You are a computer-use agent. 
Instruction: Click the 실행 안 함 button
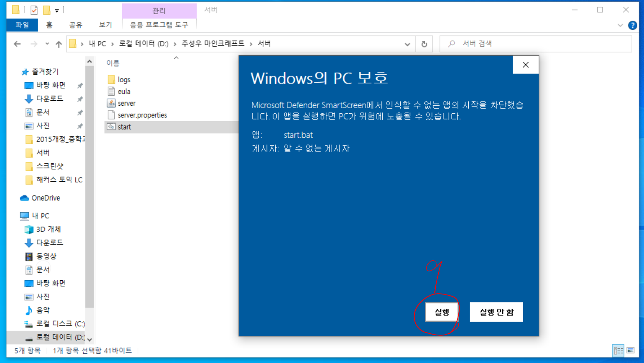coord(496,312)
